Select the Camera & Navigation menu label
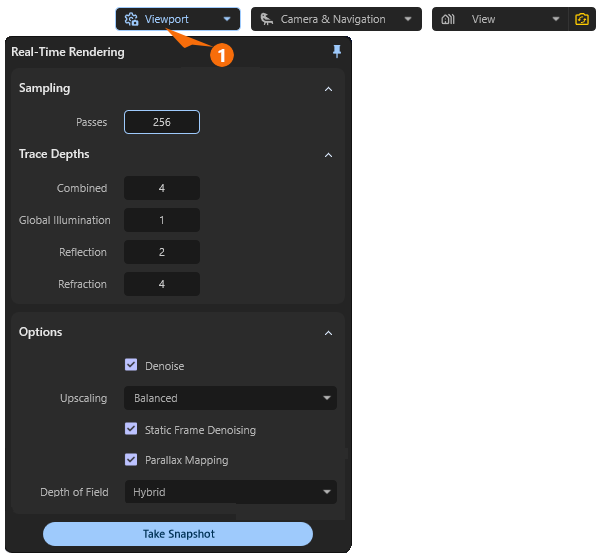600x553 pixels. point(333,19)
